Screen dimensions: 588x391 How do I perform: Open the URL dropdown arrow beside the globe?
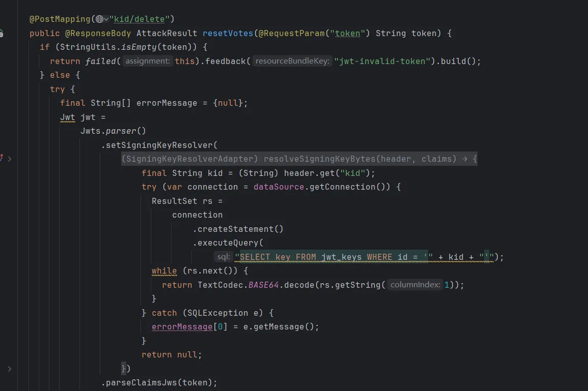(x=106, y=19)
